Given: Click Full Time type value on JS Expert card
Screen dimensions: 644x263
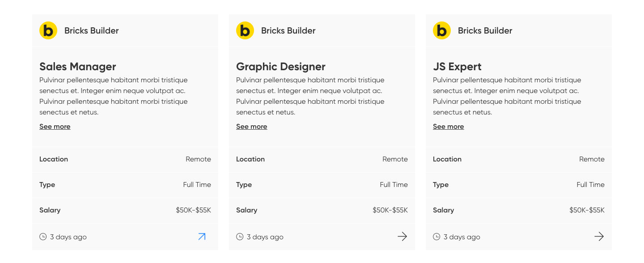Looking at the screenshot, I should coord(590,185).
